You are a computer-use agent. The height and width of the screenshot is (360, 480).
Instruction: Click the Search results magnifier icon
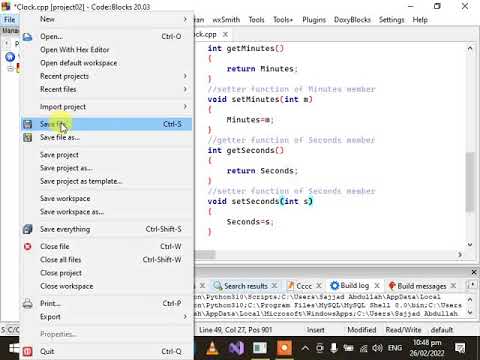click(x=218, y=286)
